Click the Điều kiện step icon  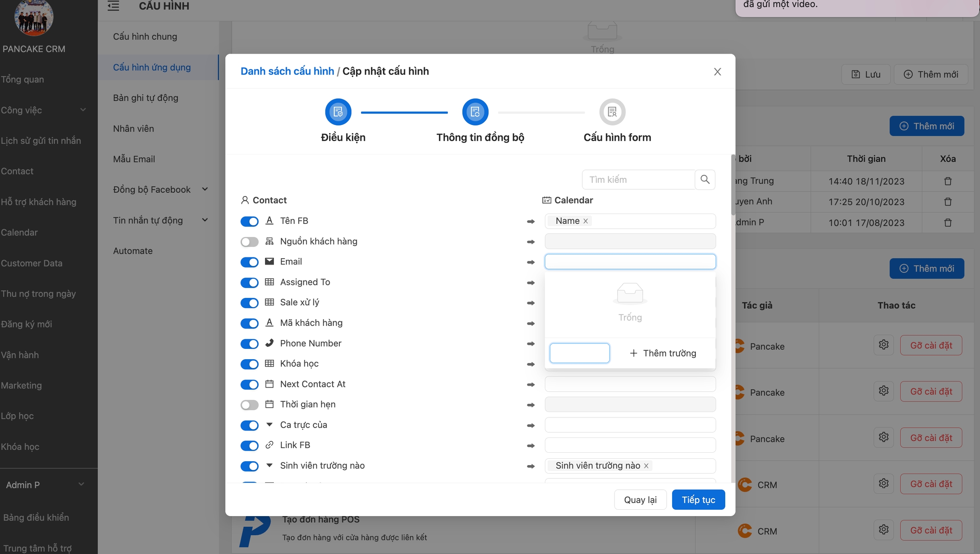(x=338, y=112)
